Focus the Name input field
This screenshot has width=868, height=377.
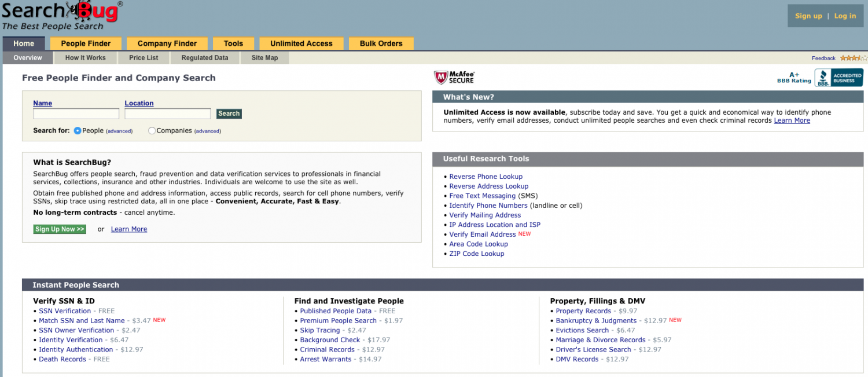click(76, 114)
